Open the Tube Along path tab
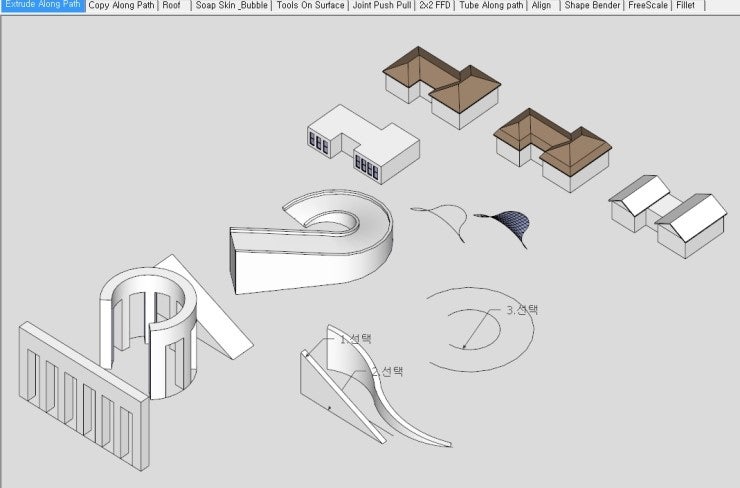The width and height of the screenshot is (740, 488). tap(491, 5)
